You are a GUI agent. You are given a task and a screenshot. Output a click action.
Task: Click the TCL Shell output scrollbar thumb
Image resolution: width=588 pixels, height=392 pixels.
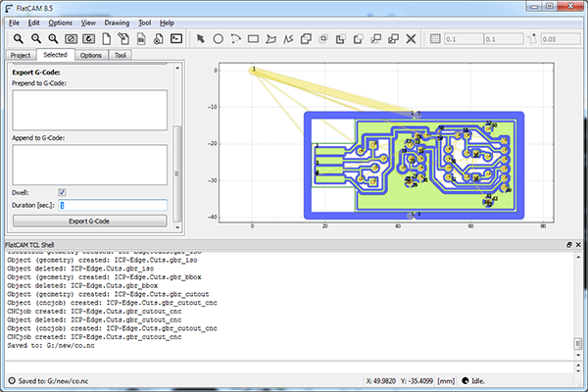pos(578,343)
